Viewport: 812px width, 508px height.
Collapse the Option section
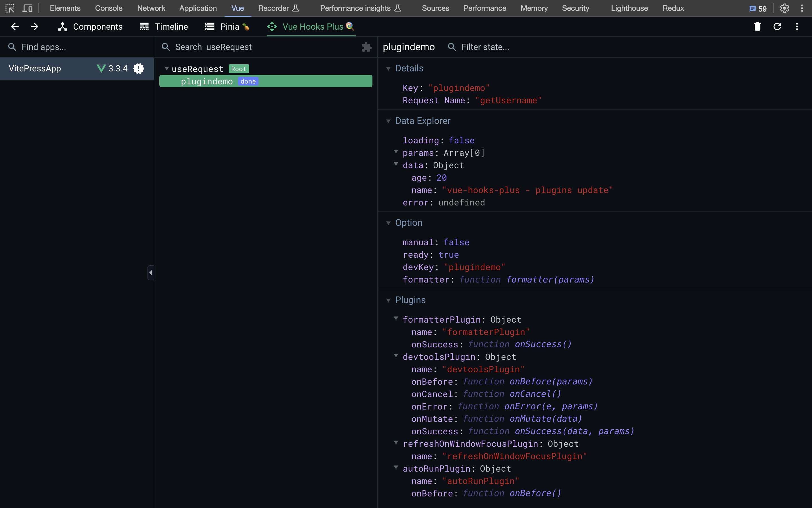coord(388,223)
